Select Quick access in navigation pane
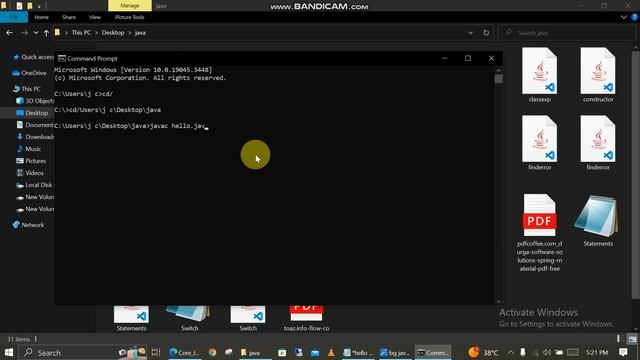The image size is (640, 360). [33, 57]
